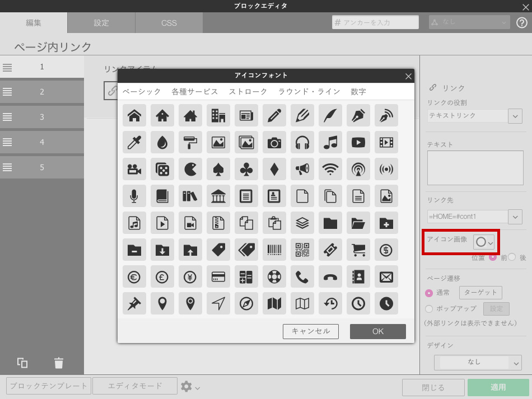Open the なし dropdown in top bar
This screenshot has height=399, width=532.
coord(469,22)
